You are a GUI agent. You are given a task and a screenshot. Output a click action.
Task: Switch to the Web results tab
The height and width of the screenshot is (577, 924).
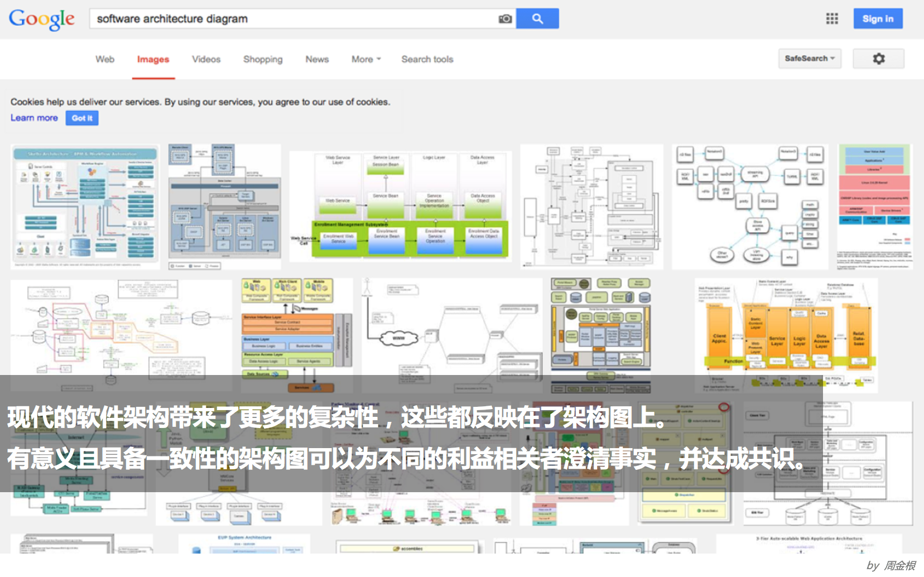click(x=104, y=59)
